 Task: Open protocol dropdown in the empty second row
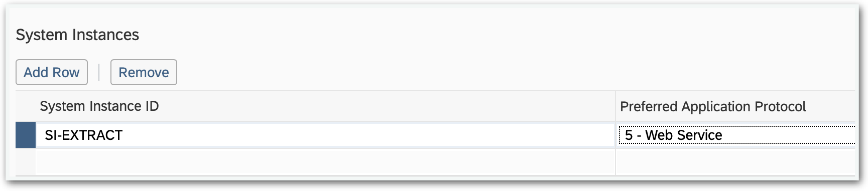pyautogui.click(x=735, y=162)
